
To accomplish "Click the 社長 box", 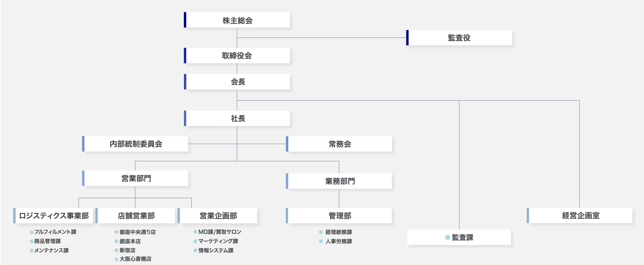I will [x=237, y=118].
